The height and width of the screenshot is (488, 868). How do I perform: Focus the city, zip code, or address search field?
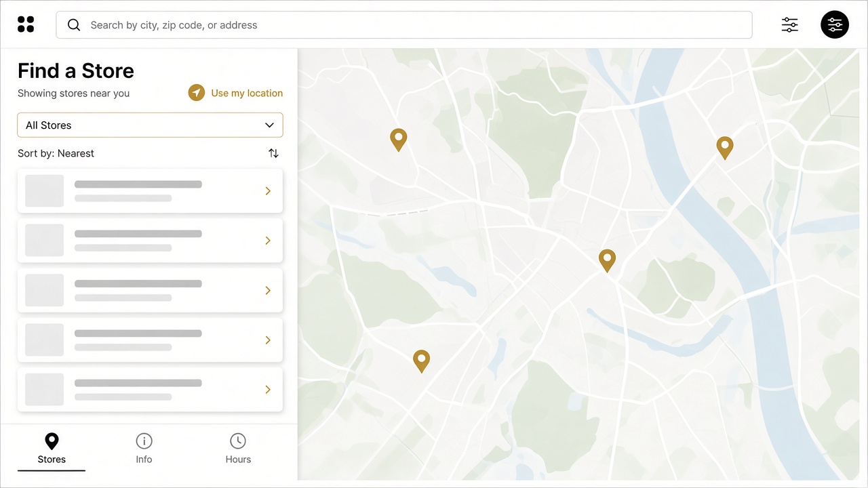[x=404, y=25]
